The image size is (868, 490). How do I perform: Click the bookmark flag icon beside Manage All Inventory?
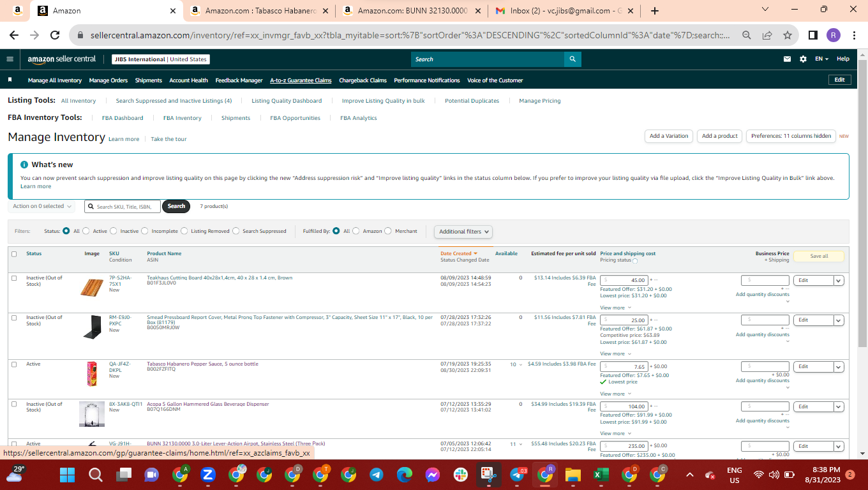pyautogui.click(x=10, y=80)
